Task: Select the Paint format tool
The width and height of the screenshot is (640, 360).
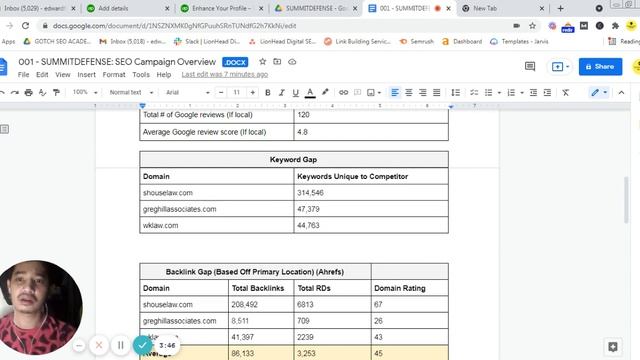Action: pos(56,93)
